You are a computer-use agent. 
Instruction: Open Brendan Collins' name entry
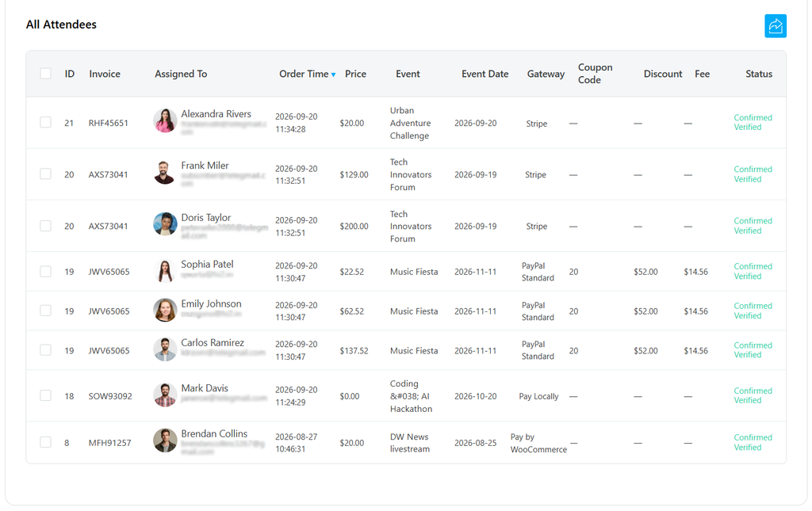tap(214, 433)
